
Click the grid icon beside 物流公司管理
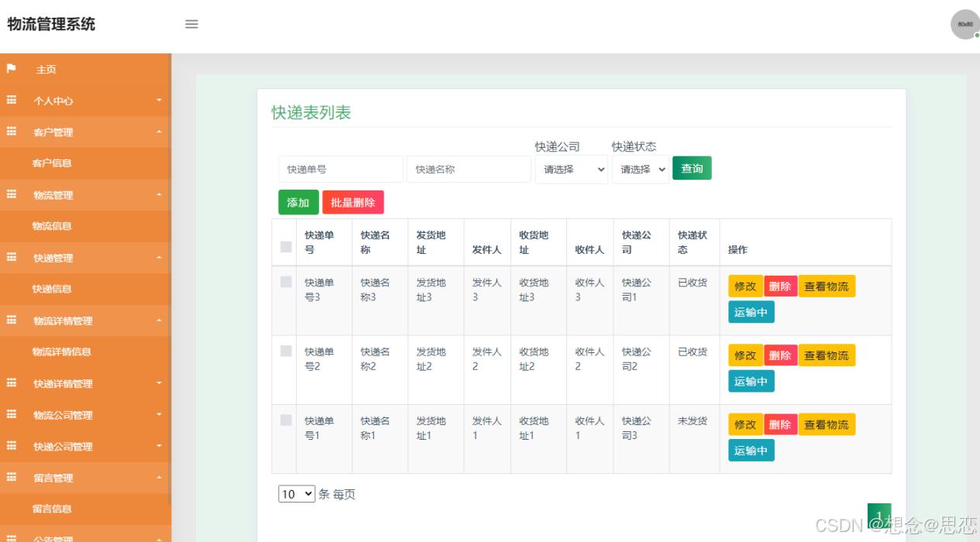(x=12, y=414)
